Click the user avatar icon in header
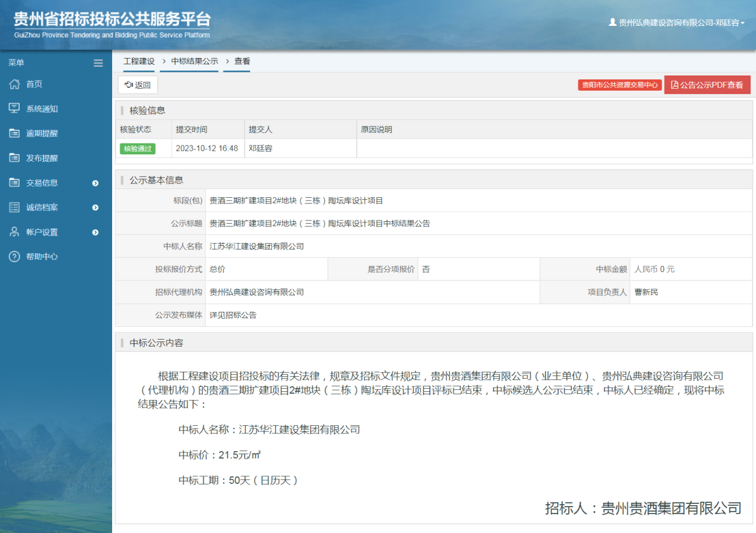Screen dimensions: 756x533 (612, 22)
